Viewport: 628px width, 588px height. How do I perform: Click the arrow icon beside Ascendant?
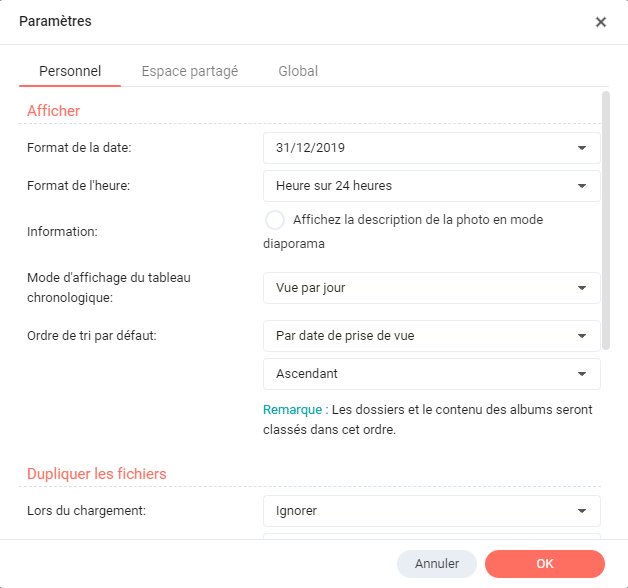tap(582, 374)
